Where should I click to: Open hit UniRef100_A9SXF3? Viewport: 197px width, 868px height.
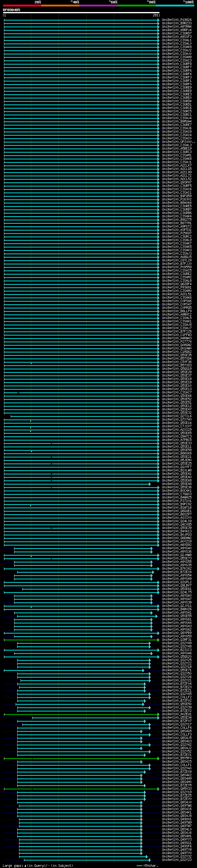(x=177, y=37)
